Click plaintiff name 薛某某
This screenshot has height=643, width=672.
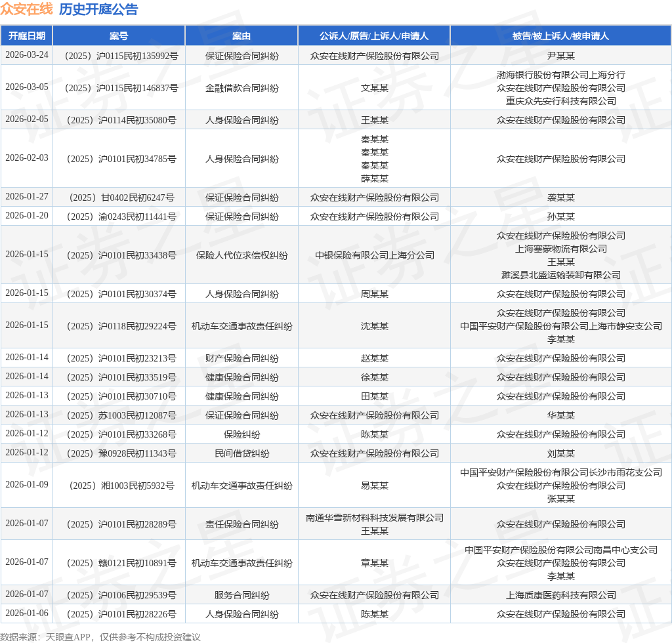coord(374,178)
